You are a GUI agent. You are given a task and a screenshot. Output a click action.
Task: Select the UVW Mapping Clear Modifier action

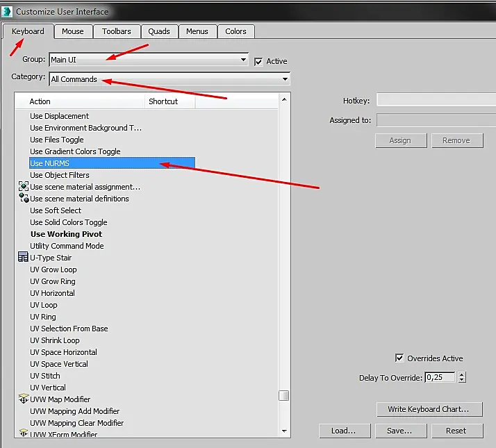77,423
